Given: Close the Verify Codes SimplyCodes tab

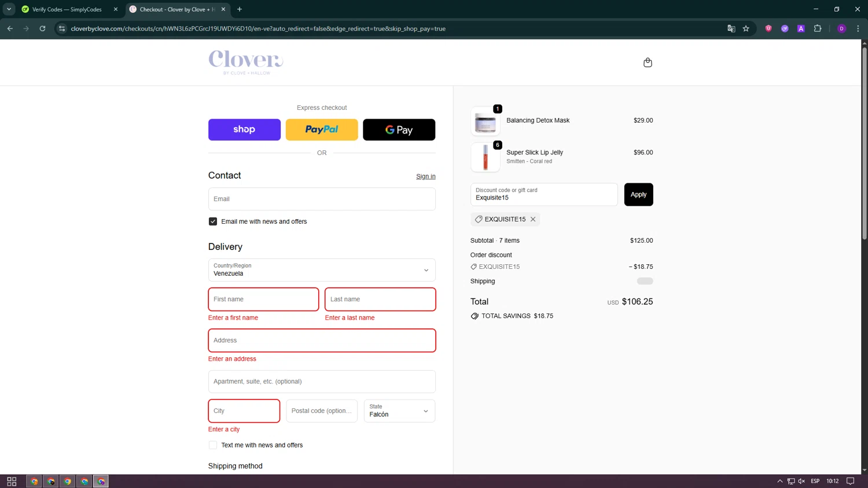Looking at the screenshot, I should [x=116, y=9].
